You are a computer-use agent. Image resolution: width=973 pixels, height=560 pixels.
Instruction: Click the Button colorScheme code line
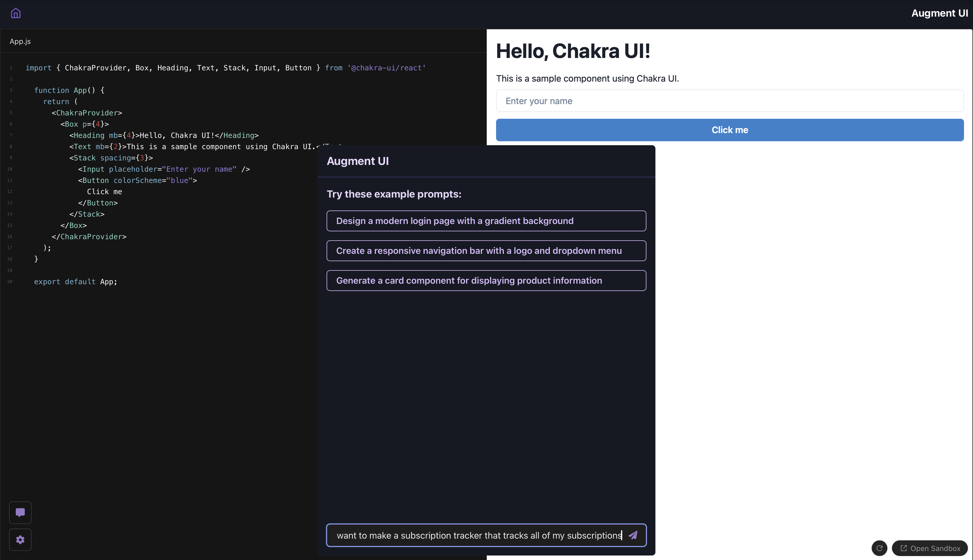coord(137,180)
